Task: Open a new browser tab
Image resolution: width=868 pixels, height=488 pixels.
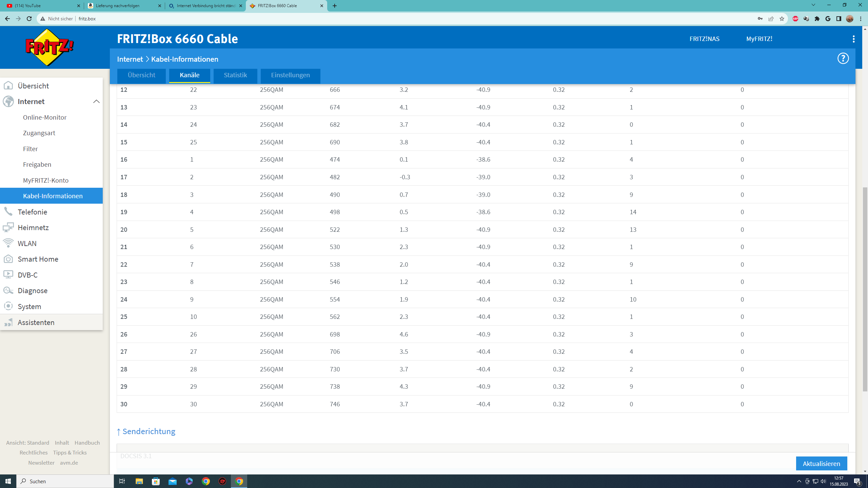Action: click(335, 6)
